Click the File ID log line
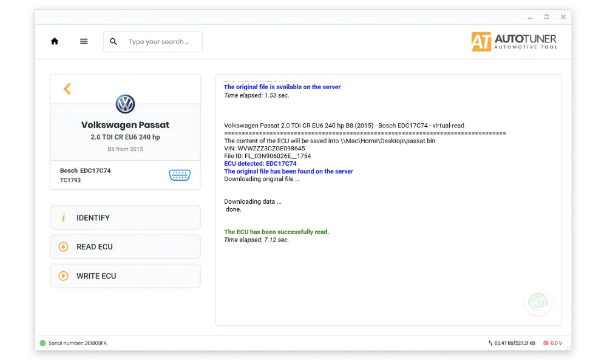 (268, 156)
